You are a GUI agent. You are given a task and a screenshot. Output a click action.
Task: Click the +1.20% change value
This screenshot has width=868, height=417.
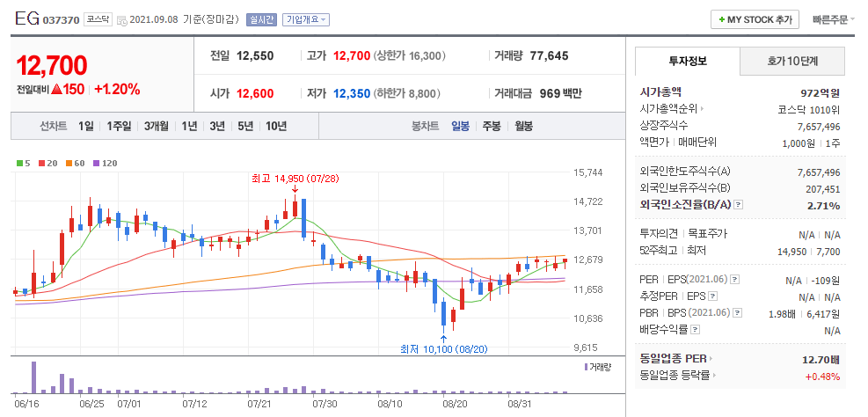(x=117, y=89)
